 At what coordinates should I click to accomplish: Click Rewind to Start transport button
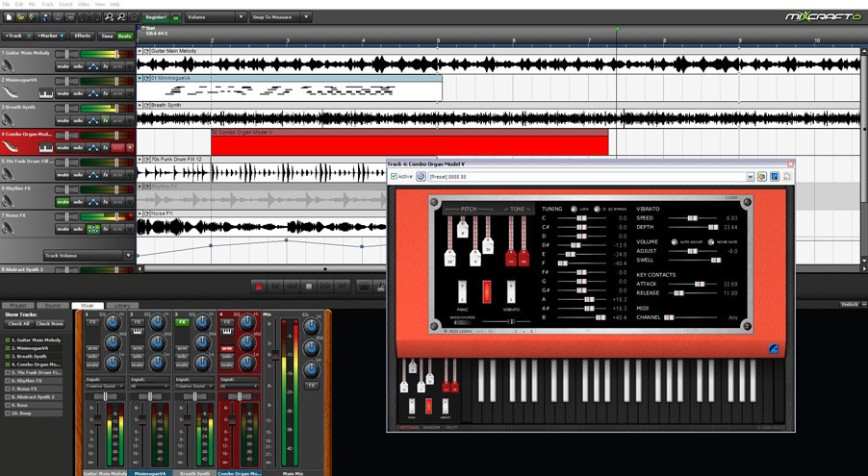click(x=275, y=287)
